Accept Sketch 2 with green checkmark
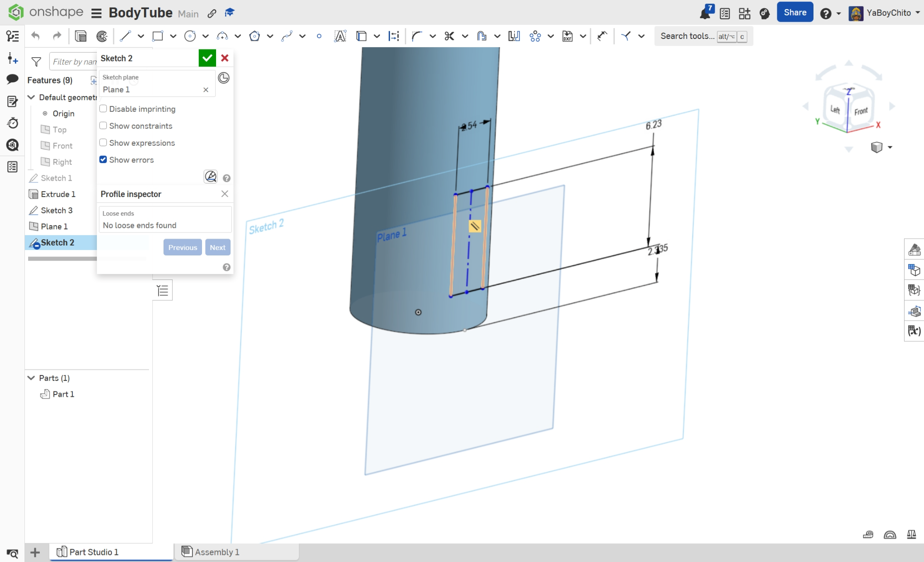Image resolution: width=924 pixels, height=562 pixels. (207, 58)
